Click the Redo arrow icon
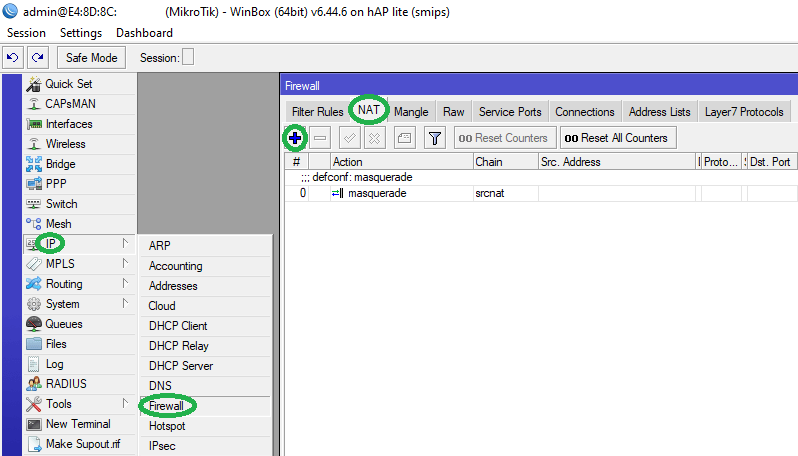The image size is (798, 456). tap(38, 58)
